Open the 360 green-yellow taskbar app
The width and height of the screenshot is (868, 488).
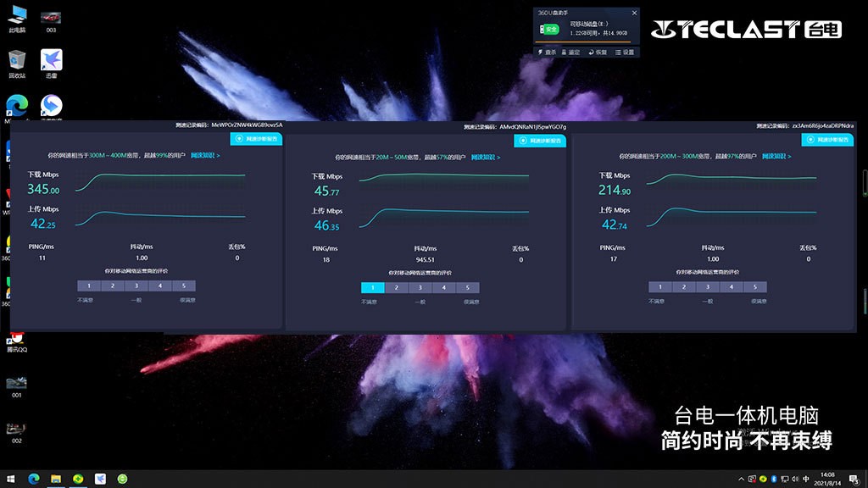point(78,479)
